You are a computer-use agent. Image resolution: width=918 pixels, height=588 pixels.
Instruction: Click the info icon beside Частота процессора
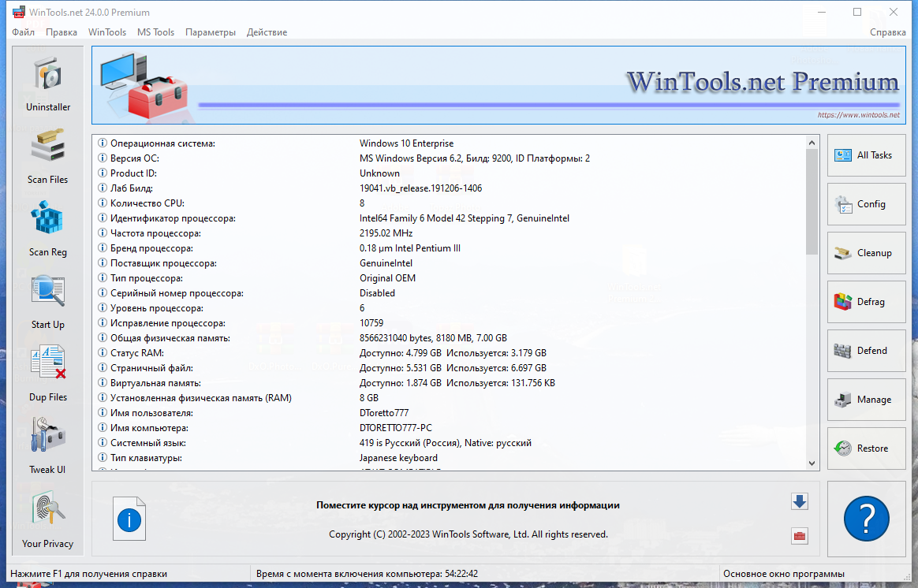[103, 233]
